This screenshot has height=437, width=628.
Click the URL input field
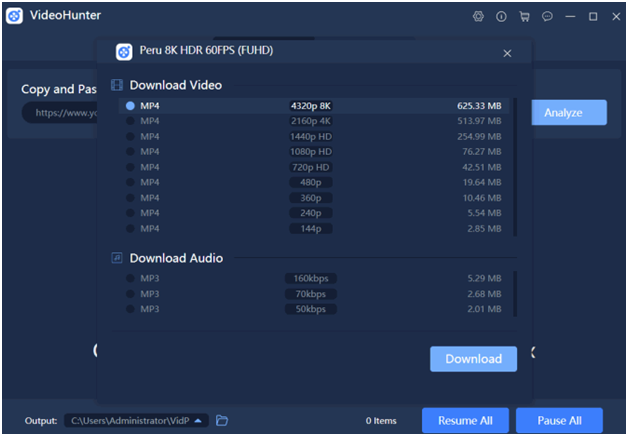coord(59,113)
